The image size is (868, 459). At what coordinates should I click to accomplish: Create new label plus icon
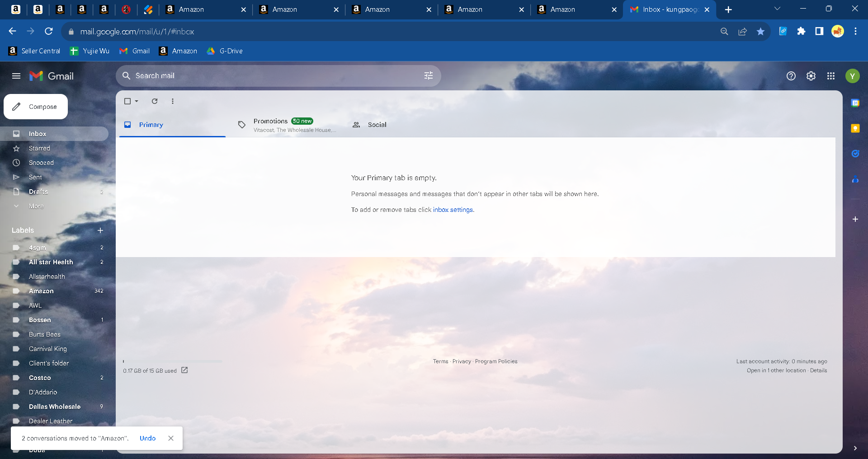[x=100, y=230]
